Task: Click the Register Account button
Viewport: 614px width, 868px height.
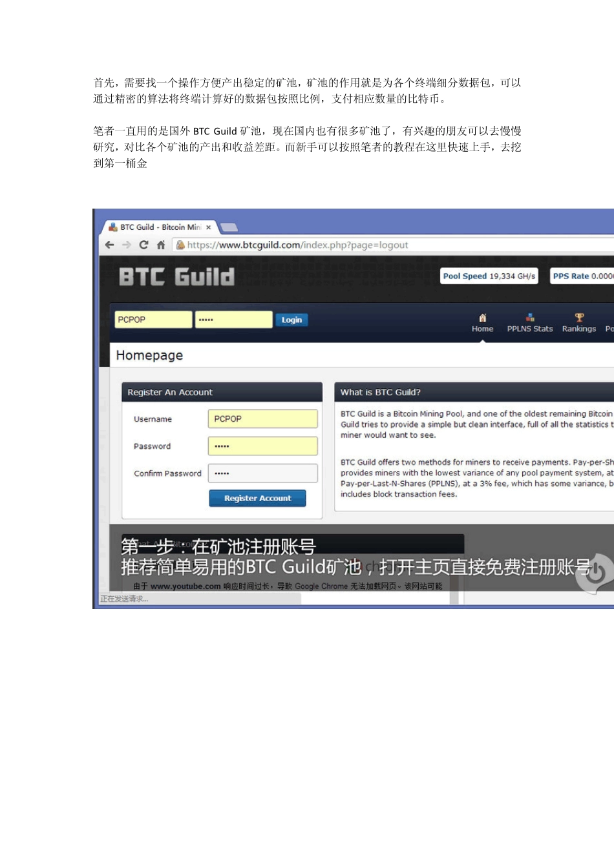Action: pos(257,498)
